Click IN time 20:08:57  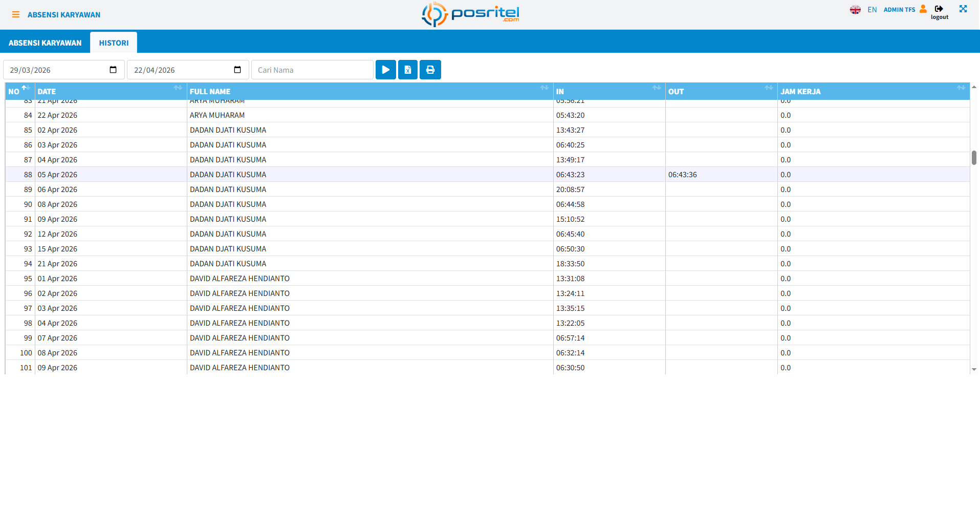tap(570, 189)
